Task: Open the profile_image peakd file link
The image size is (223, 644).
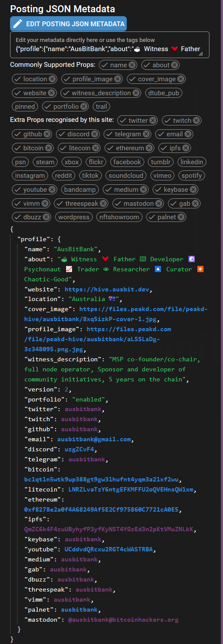Action: (98, 339)
